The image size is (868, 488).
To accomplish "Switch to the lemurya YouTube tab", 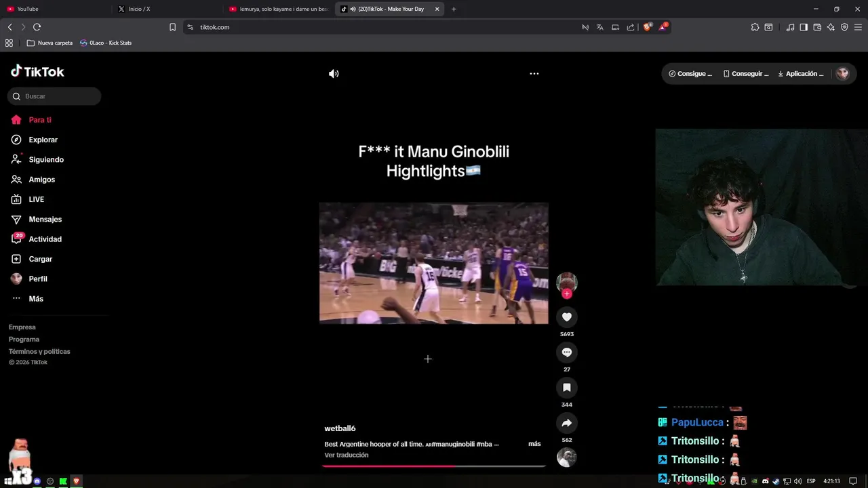I will (x=278, y=9).
